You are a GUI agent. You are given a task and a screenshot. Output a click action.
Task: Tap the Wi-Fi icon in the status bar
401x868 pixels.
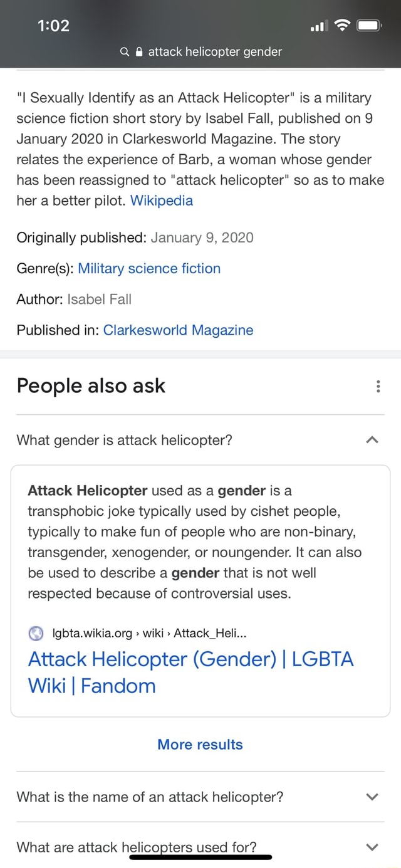(342, 26)
